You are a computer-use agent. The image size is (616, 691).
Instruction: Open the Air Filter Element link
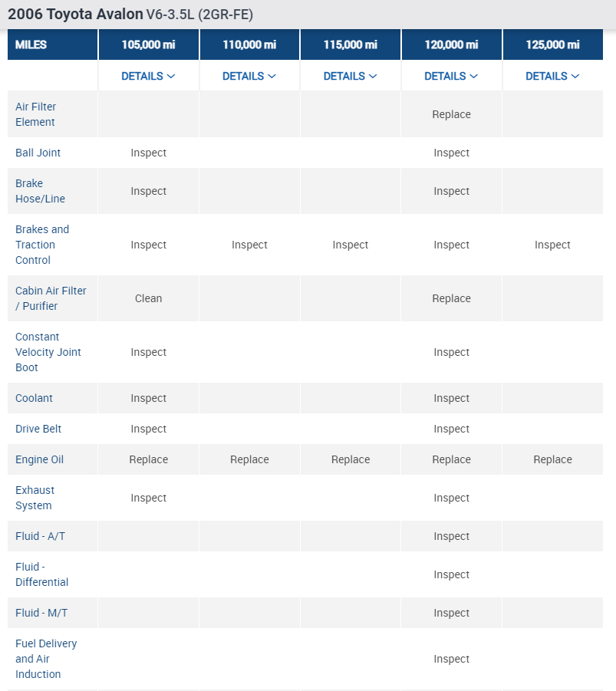point(36,114)
